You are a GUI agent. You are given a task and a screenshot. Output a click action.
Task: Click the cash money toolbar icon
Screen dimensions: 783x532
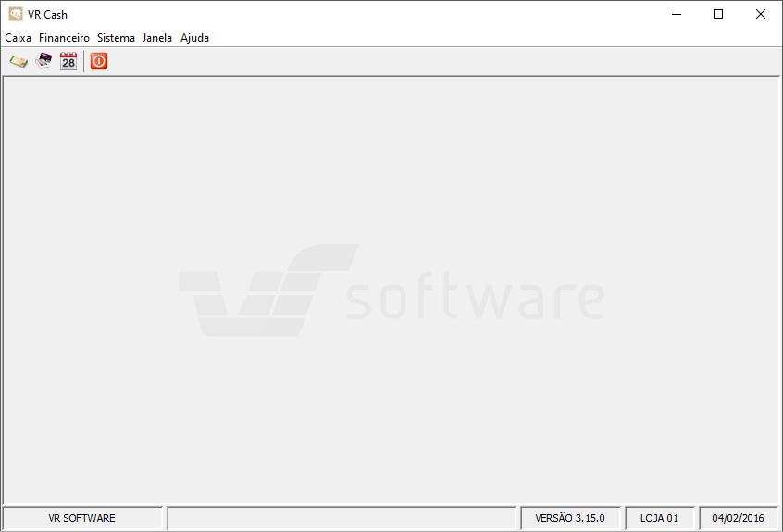tap(18, 61)
